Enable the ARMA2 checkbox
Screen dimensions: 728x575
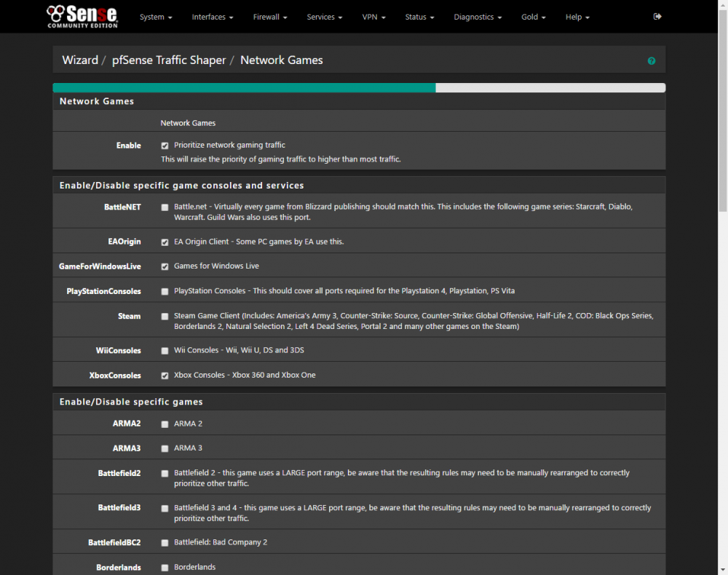click(x=165, y=424)
